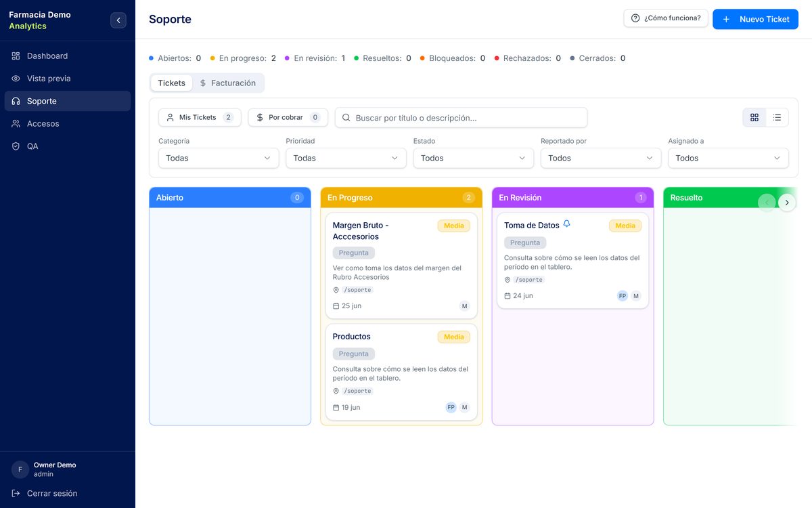The image size is (812, 508).
Task: Click the En Progreso column header
Action: point(401,198)
